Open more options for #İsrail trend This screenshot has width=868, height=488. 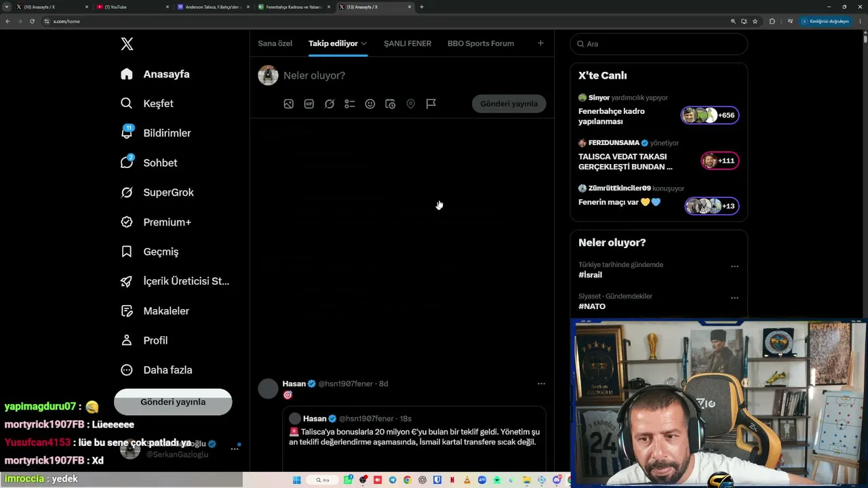[x=734, y=266]
